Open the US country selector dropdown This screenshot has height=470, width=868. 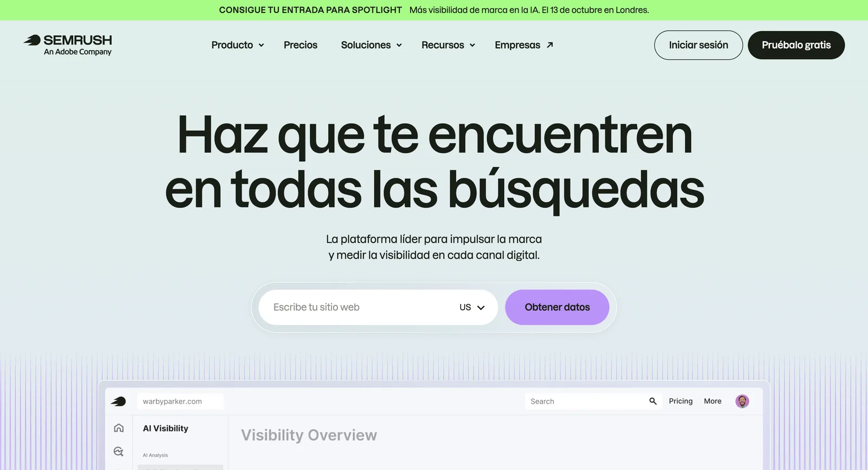472,307
